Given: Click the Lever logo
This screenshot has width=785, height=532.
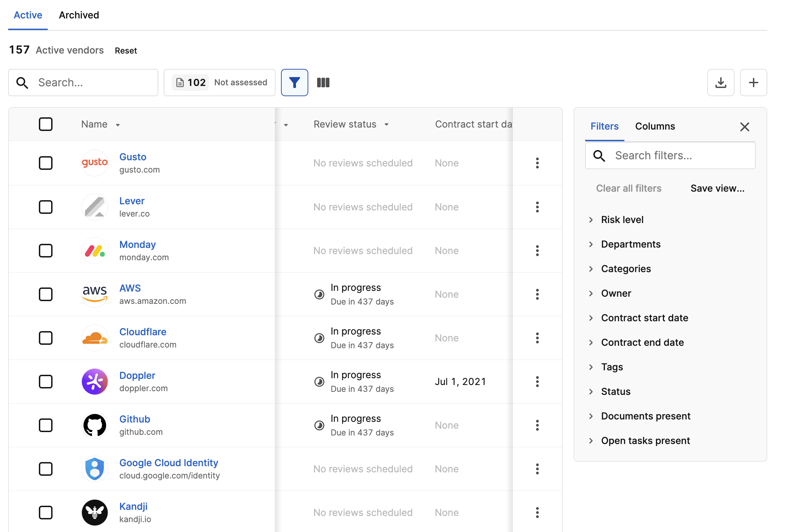Looking at the screenshot, I should tap(95, 207).
